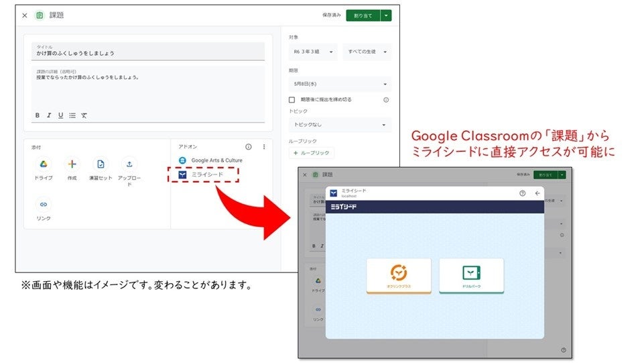Click the 保存済み saved status text
The width and height of the screenshot is (644, 363).
pyautogui.click(x=332, y=15)
